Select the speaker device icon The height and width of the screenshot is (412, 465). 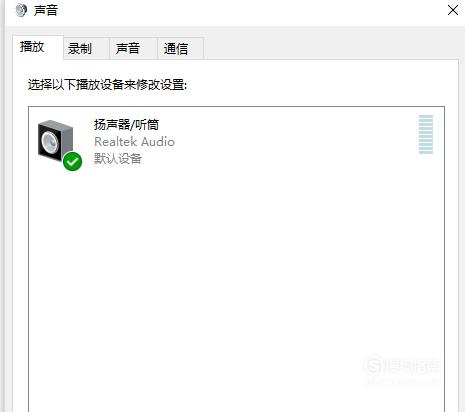point(55,141)
